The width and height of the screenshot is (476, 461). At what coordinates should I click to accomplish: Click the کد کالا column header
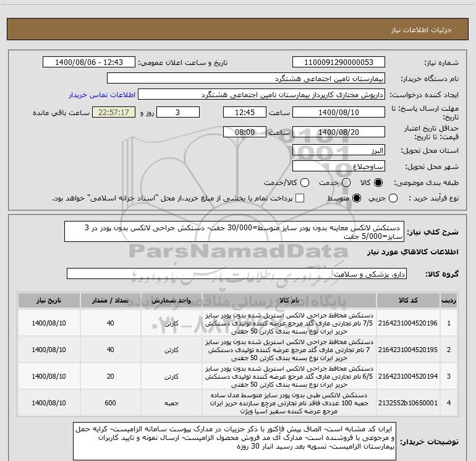(x=408, y=301)
